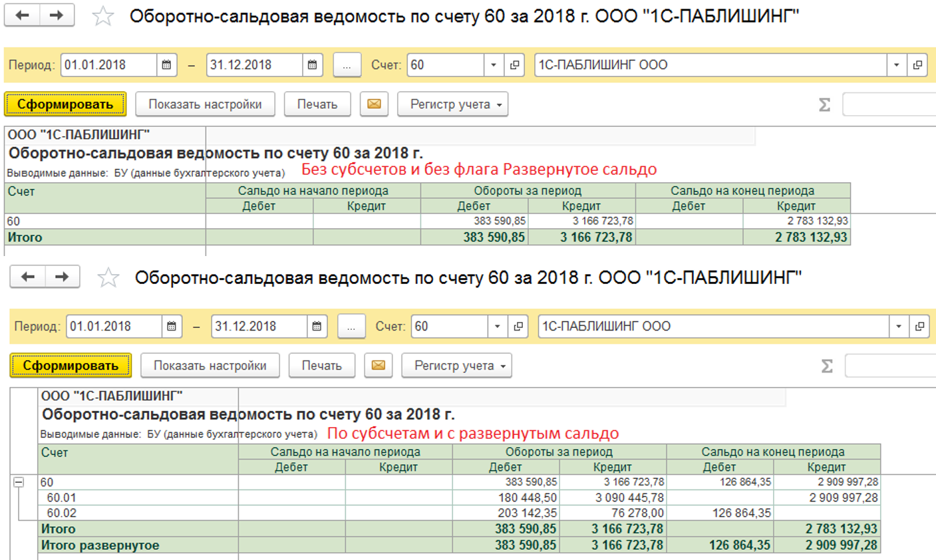Viewport: 936px width, 560px height.
Task: Go forward using upper report's right arrow
Action: tap(57, 15)
